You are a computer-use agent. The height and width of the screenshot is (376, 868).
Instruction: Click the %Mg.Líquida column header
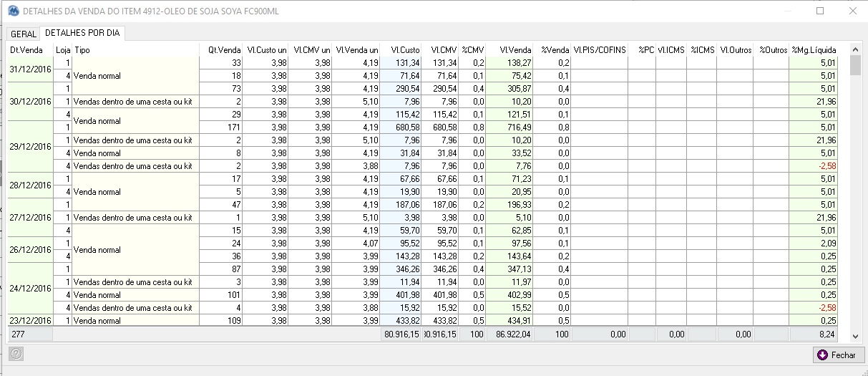[x=814, y=49]
